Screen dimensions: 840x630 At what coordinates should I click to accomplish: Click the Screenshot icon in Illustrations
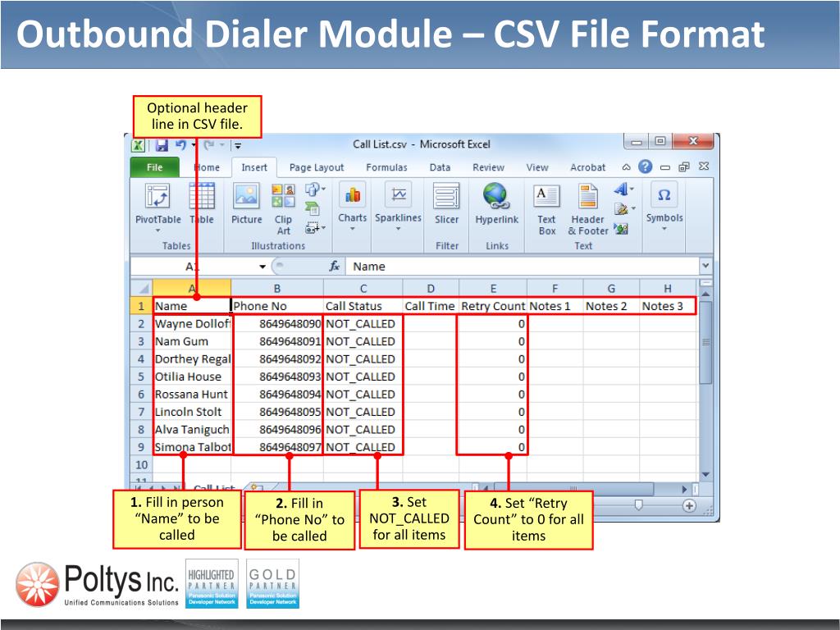click(x=313, y=228)
